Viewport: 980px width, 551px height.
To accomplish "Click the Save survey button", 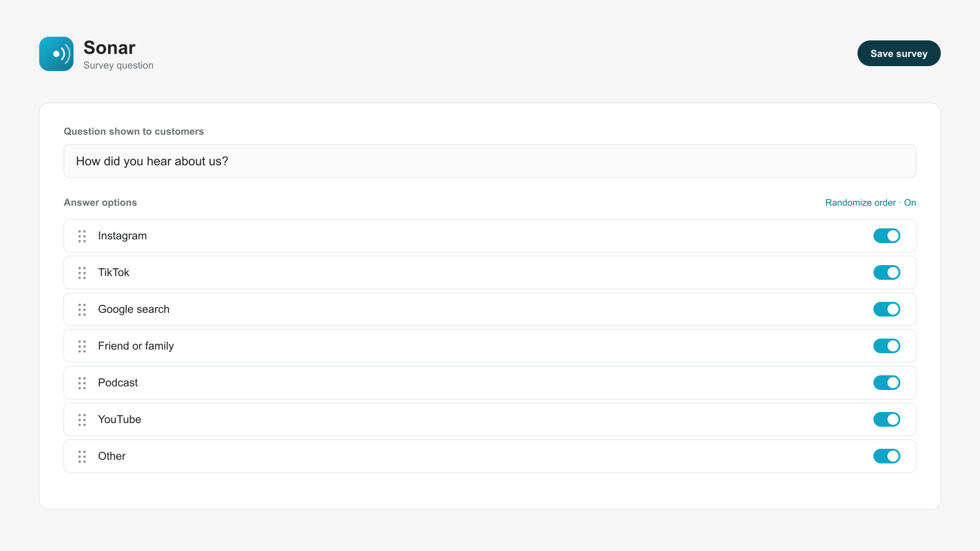I will tap(899, 53).
